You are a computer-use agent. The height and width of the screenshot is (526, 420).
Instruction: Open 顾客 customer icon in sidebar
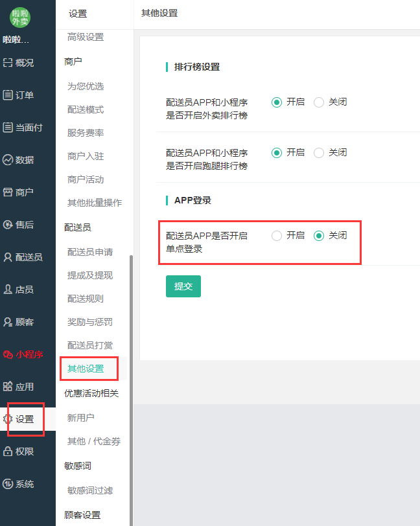pos(8,322)
